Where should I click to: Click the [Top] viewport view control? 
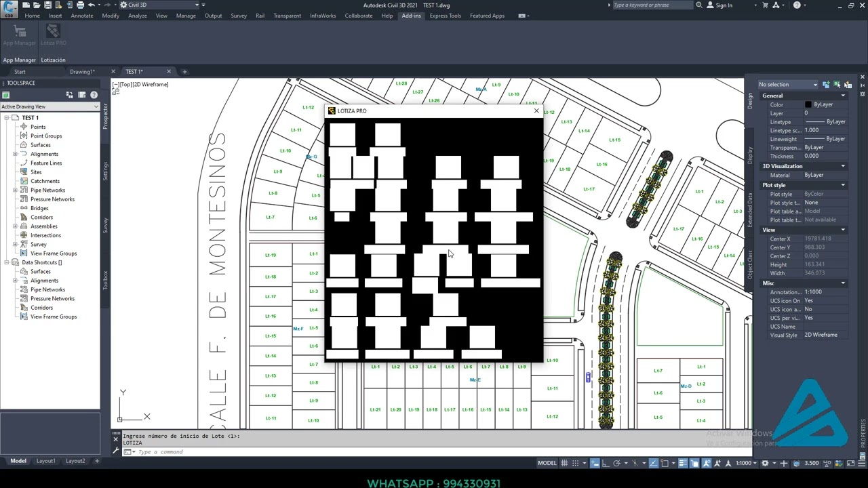coord(125,84)
